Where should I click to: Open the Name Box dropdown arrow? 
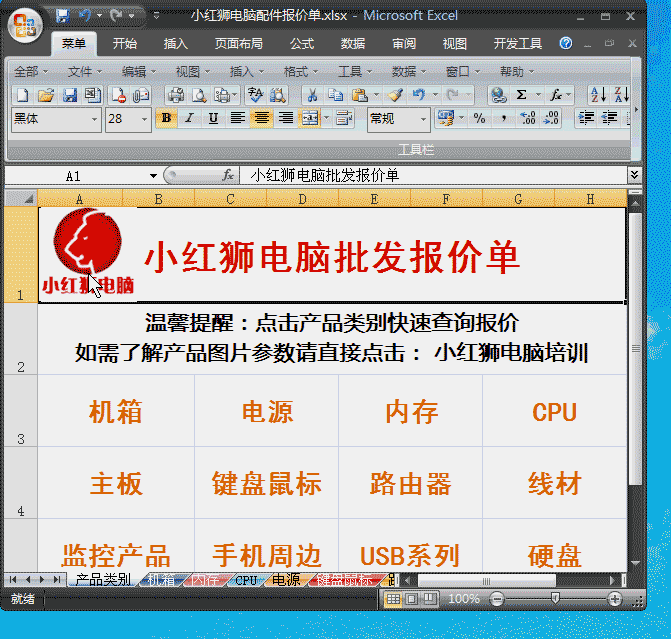point(153,176)
